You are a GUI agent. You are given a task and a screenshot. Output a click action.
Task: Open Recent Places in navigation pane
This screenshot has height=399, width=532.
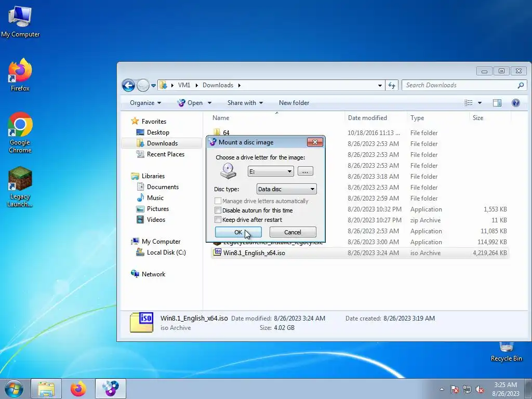click(x=166, y=154)
